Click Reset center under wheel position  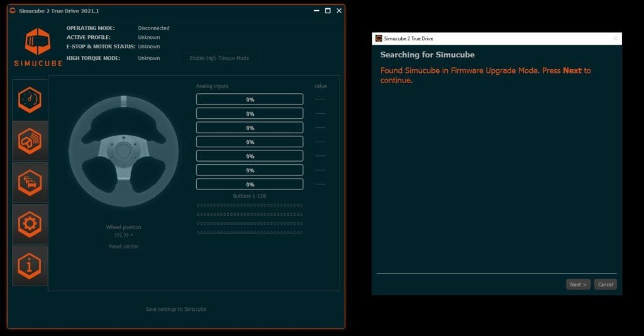[x=124, y=246]
